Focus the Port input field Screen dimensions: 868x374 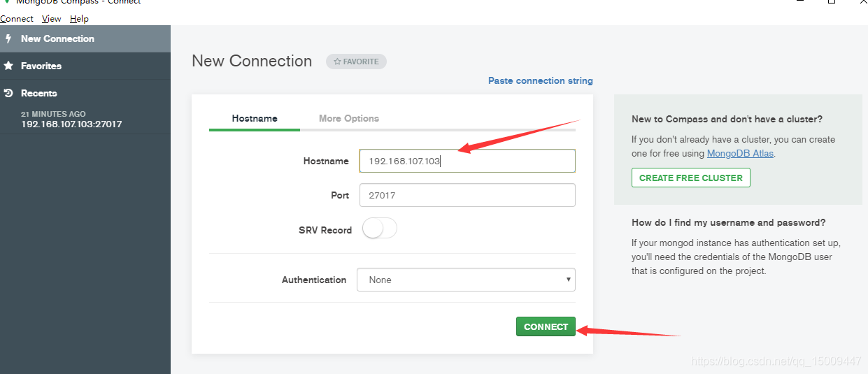pos(467,195)
